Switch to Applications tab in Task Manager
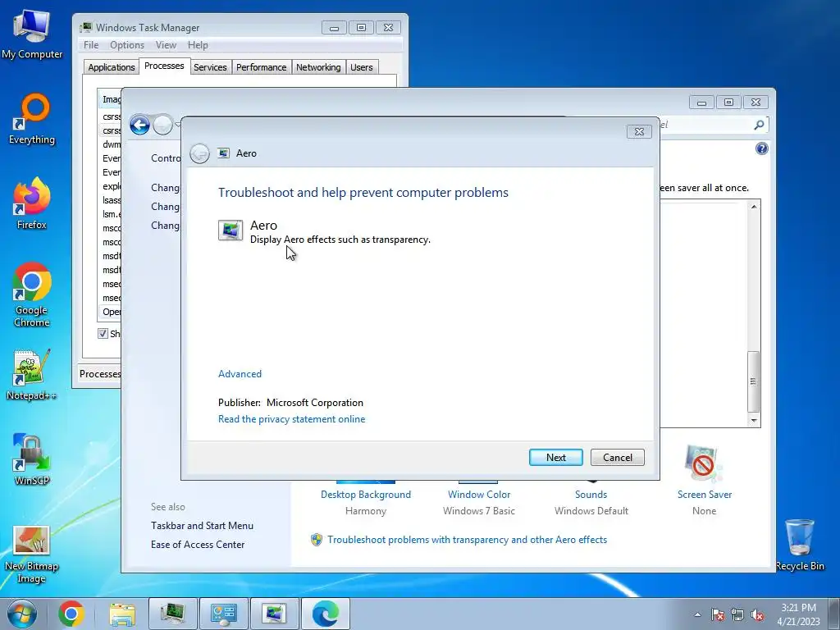 (x=112, y=67)
